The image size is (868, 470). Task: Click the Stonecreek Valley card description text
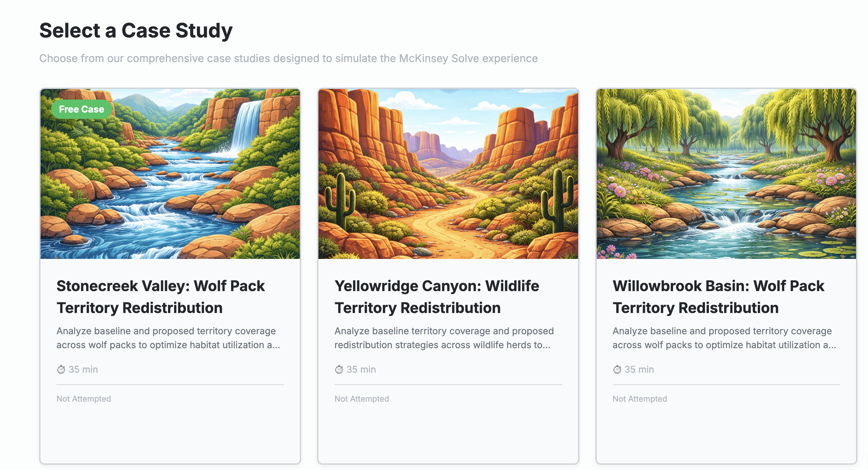[168, 338]
